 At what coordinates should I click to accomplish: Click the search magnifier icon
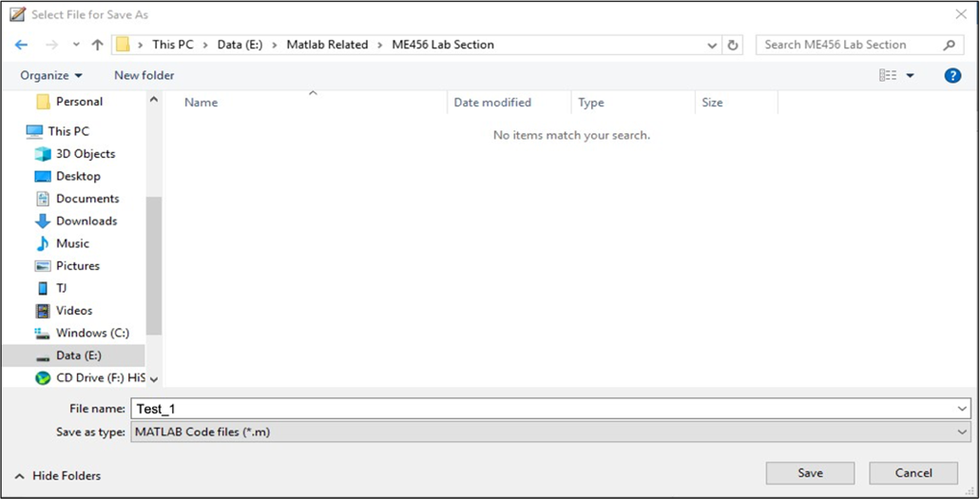tap(950, 45)
